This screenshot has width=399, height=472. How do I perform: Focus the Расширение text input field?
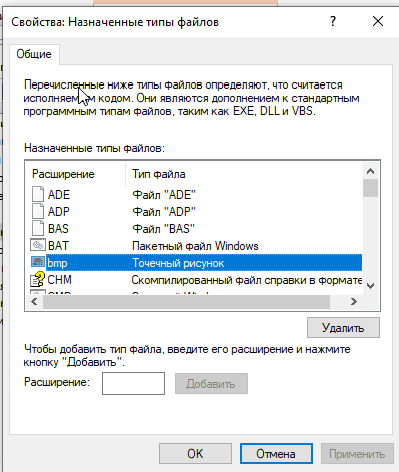tap(133, 383)
